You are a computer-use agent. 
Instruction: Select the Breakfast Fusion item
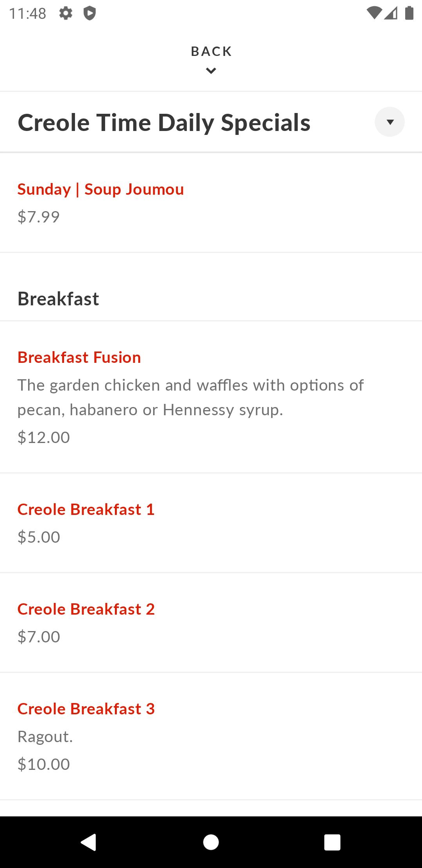(211, 397)
